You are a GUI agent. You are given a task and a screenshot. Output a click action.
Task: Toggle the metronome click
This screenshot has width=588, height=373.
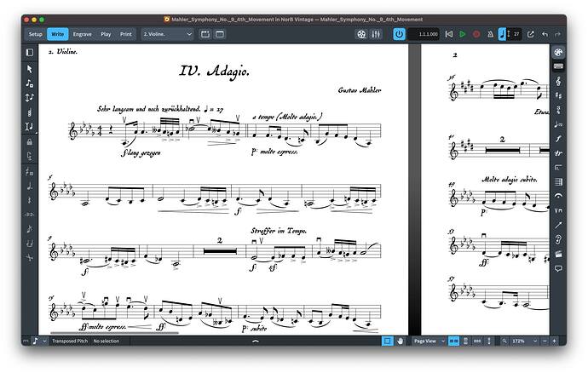point(490,34)
